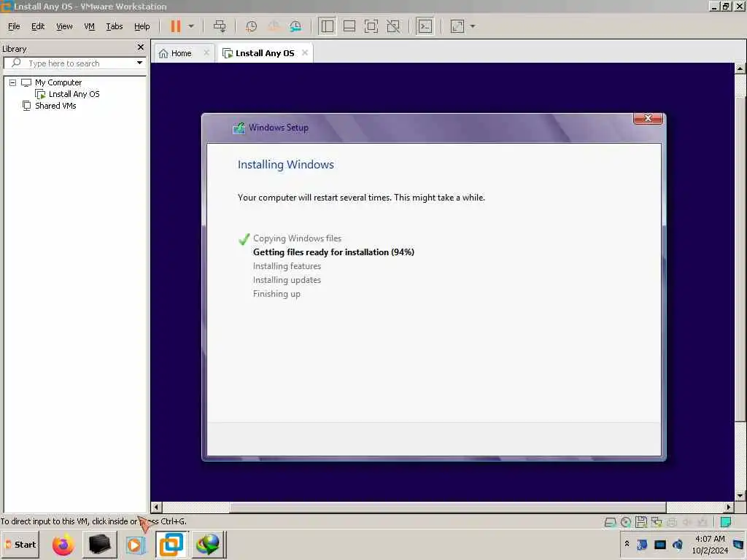The image size is (747, 560).
Task: Click vertical scrollbar down arrow of VM view
Action: (740, 495)
